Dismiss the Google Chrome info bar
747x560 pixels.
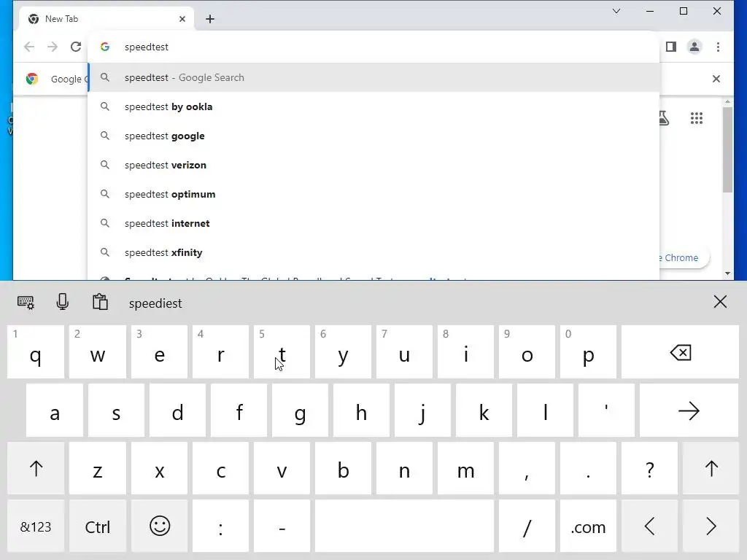point(716,79)
